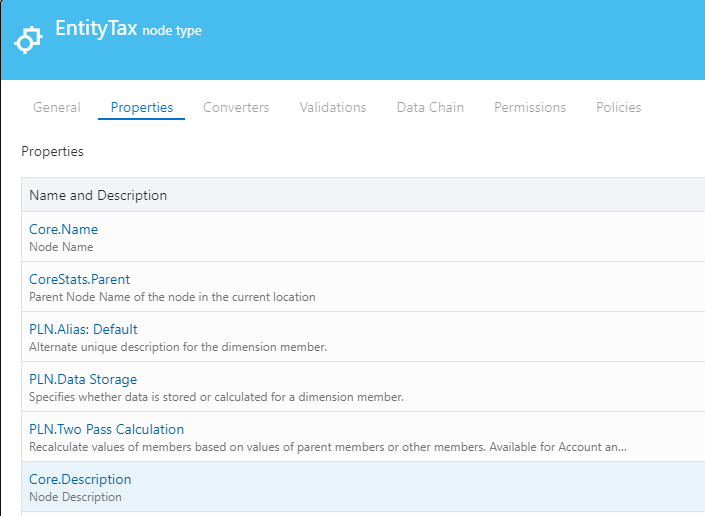
Task: Switch to the Permissions tab
Action: tap(530, 107)
